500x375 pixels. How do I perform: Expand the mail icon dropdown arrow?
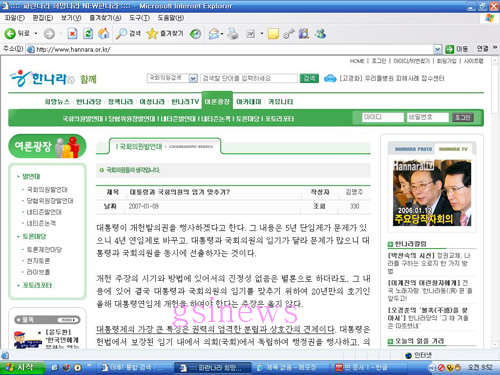tap(222, 34)
